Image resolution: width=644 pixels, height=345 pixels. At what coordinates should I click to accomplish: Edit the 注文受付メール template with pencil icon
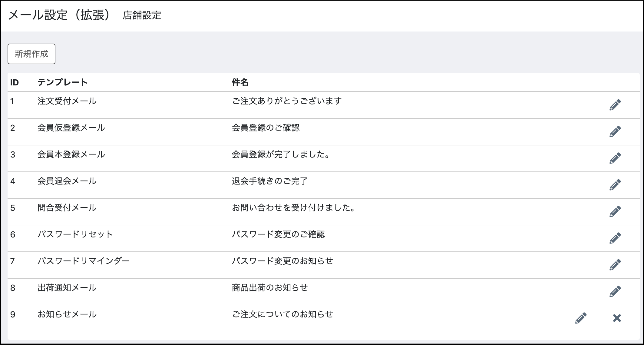(615, 105)
